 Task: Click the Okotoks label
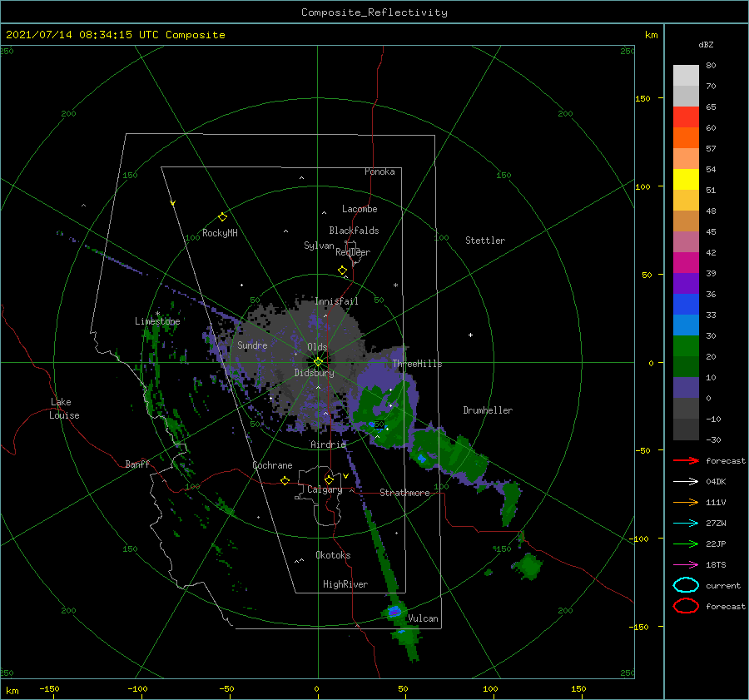(x=333, y=555)
